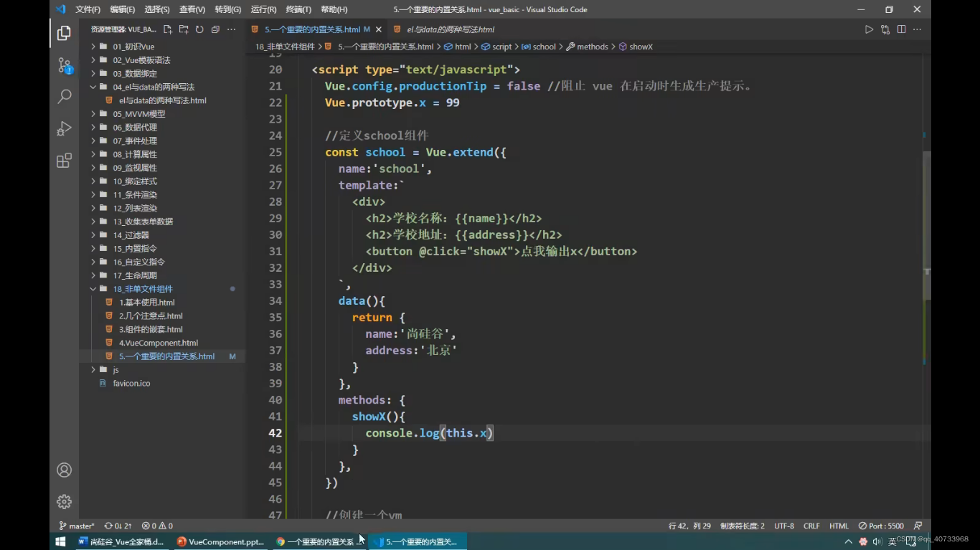Open 2.几个注意点.html in explorer
The image size is (980, 550).
click(x=151, y=316)
